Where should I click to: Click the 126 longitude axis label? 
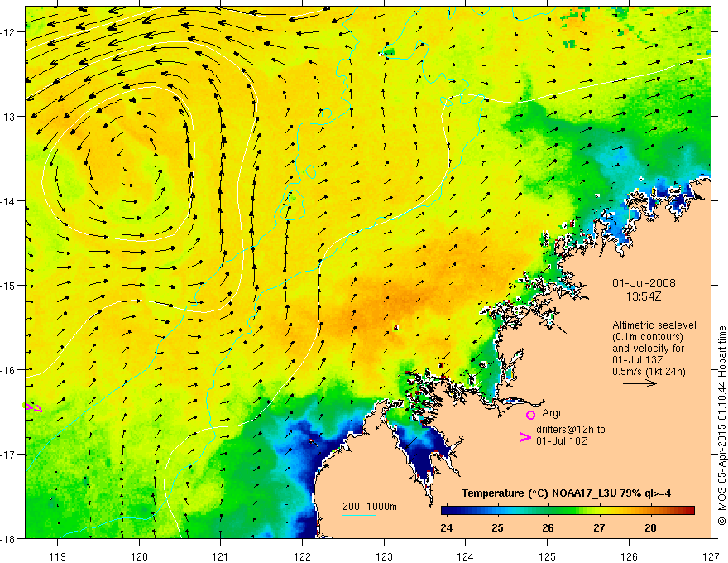(629, 556)
